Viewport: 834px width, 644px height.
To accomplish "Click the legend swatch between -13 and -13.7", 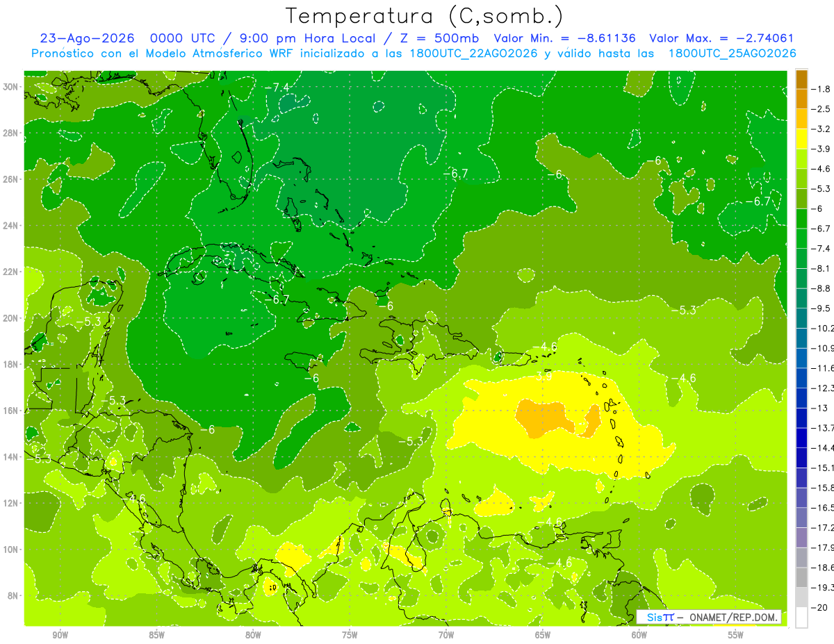I will (x=801, y=418).
